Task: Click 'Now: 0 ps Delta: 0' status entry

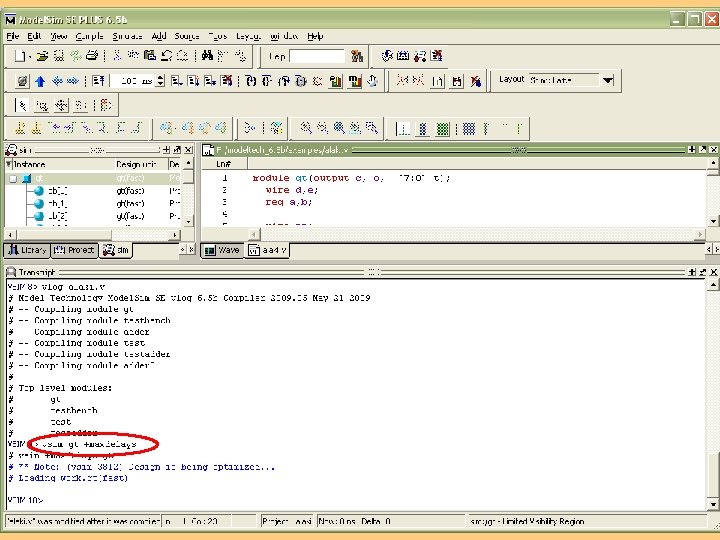Action: click(x=354, y=521)
